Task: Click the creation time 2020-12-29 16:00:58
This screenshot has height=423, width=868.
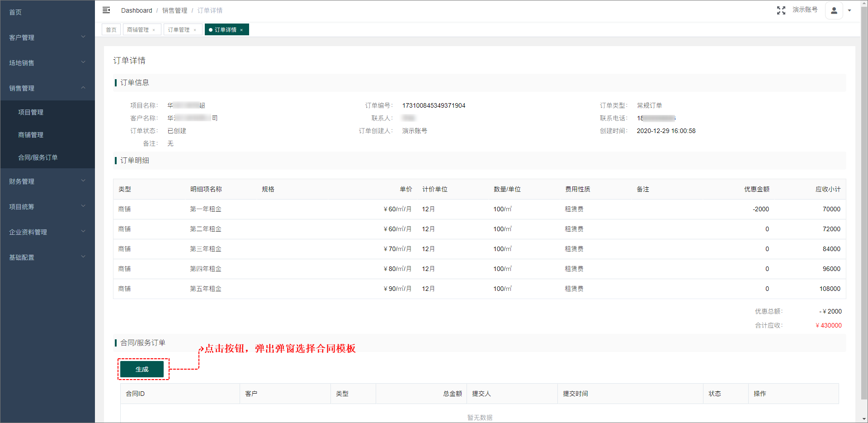Action: 666,131
